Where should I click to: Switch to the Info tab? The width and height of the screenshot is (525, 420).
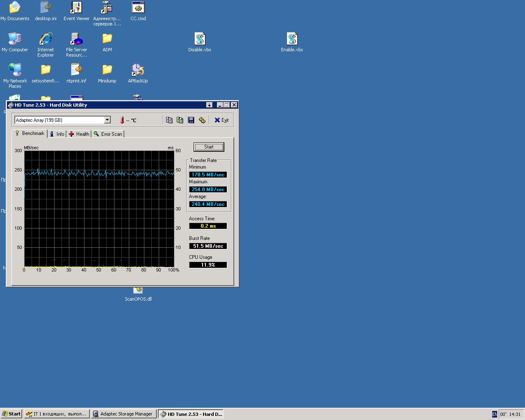tap(57, 134)
